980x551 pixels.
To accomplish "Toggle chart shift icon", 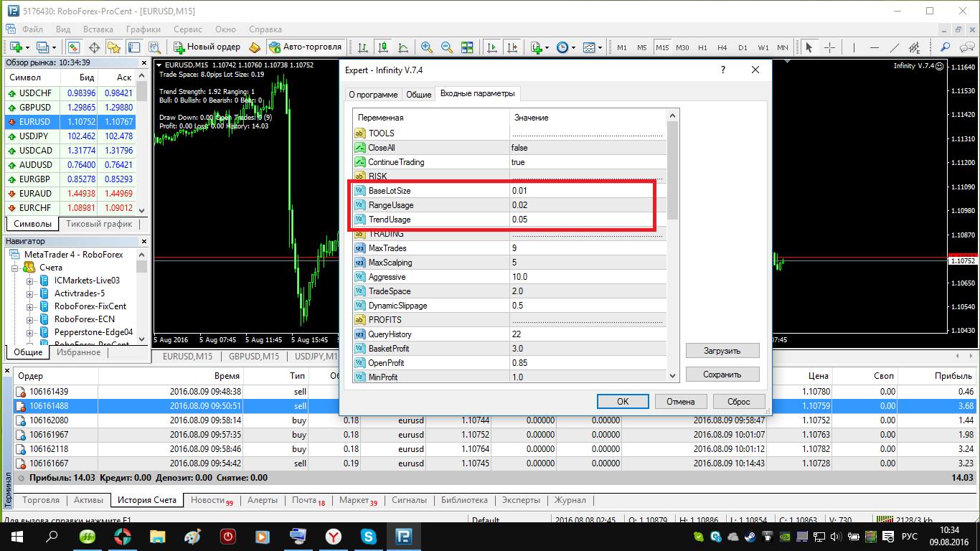I will (x=512, y=47).
